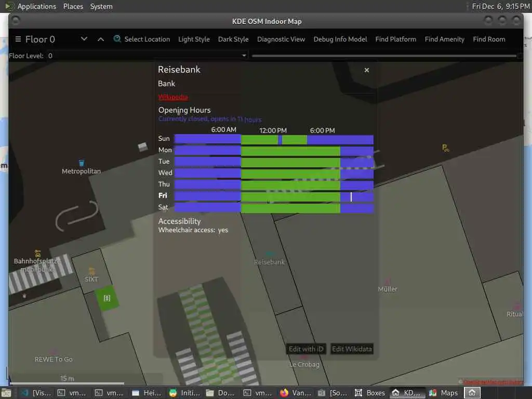Viewport: 532px width, 399px height.
Task: Open Find Platform
Action: [x=395, y=39]
